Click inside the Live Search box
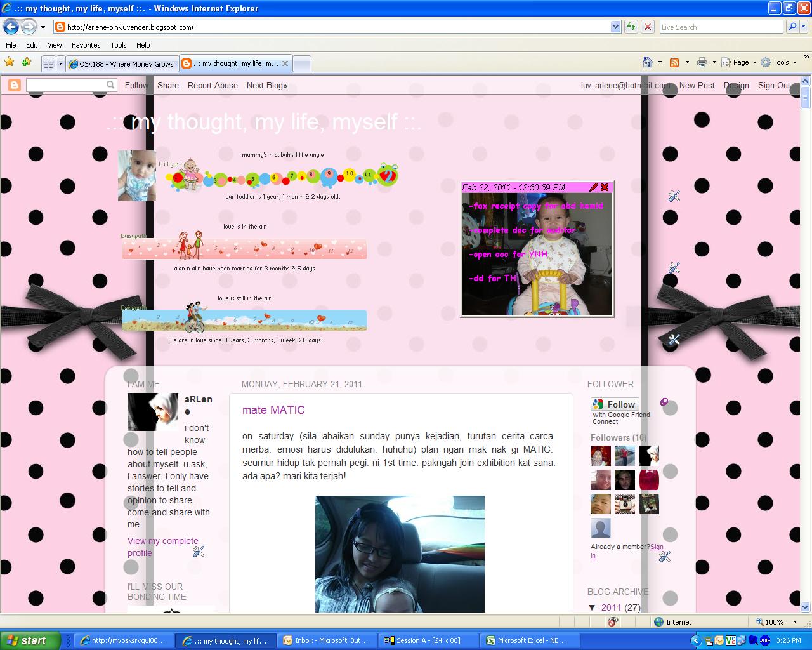Viewport: 812px width, 650px height. coord(721,27)
